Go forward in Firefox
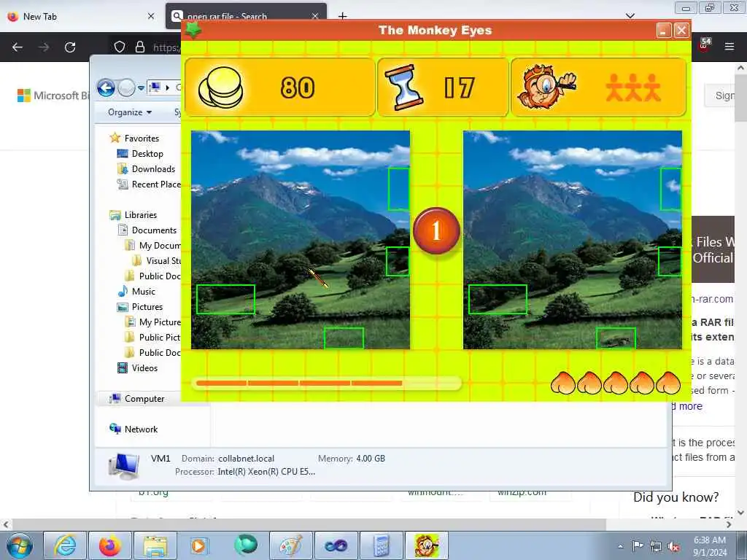 [44, 47]
